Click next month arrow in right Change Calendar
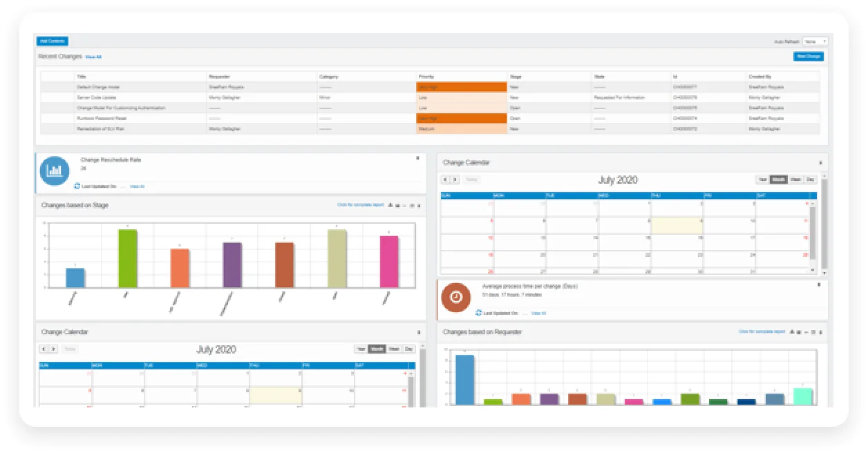The height and width of the screenshot is (453, 868). 455,180
